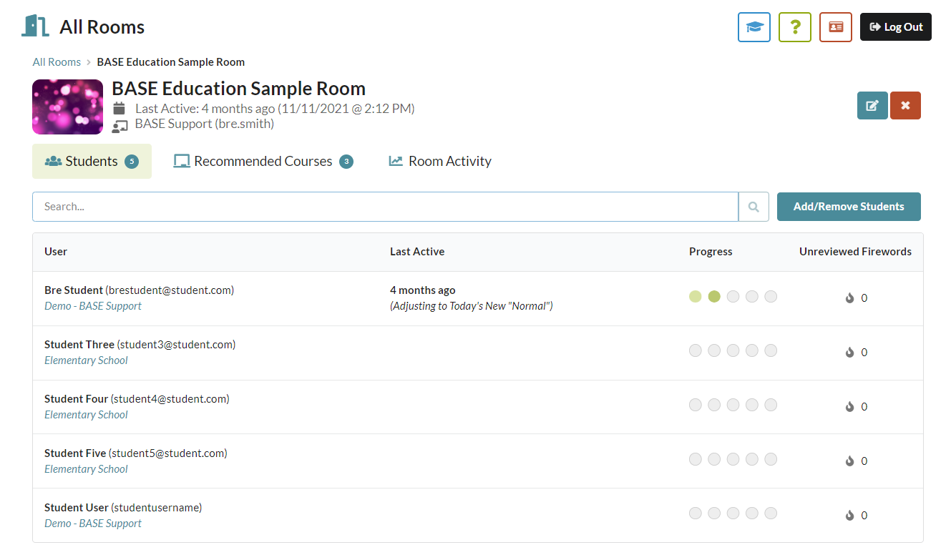
Task: Click Bre Student's progress dots
Action: [733, 297]
